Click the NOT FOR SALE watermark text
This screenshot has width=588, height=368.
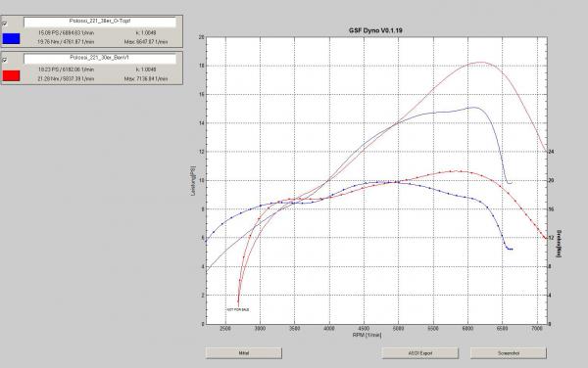tap(238, 310)
